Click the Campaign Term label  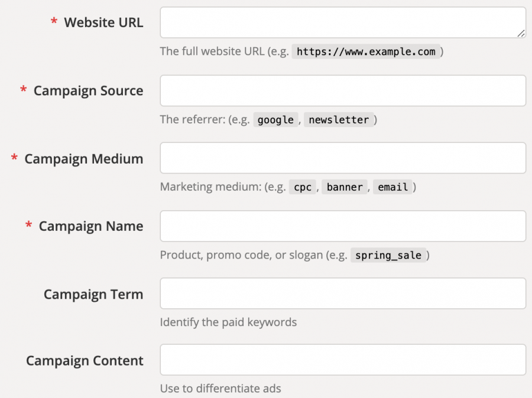click(x=93, y=294)
